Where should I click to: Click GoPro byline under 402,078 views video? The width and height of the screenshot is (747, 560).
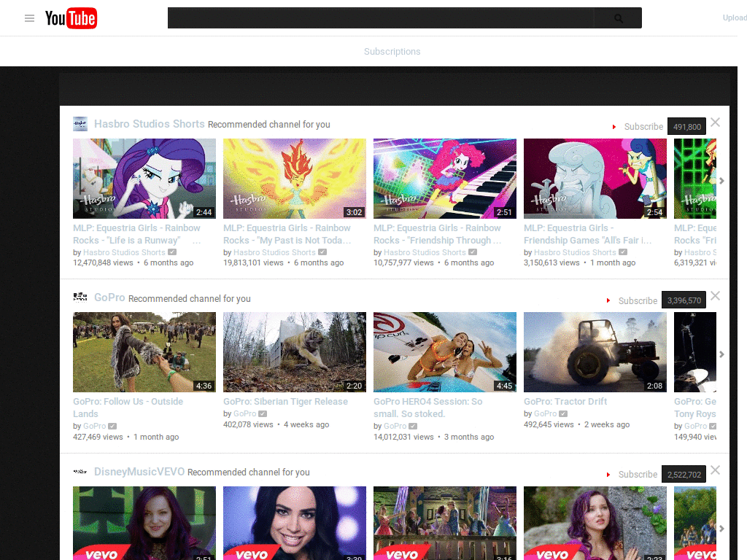click(245, 414)
